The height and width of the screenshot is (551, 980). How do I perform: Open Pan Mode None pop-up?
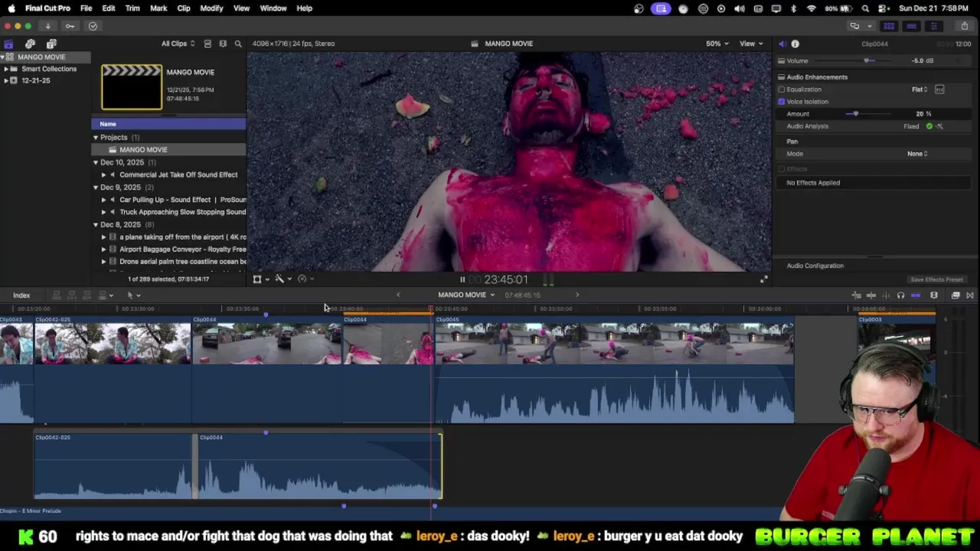pos(917,154)
